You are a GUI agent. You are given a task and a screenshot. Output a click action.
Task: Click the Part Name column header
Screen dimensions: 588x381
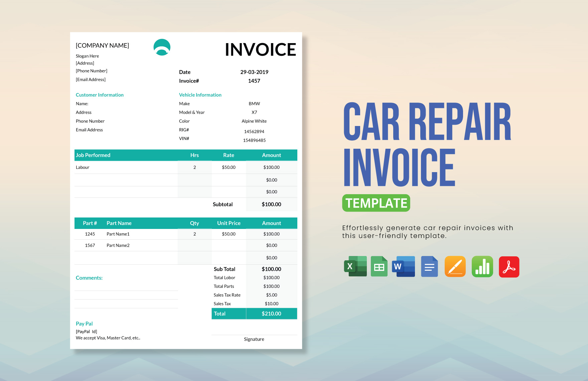pyautogui.click(x=119, y=223)
